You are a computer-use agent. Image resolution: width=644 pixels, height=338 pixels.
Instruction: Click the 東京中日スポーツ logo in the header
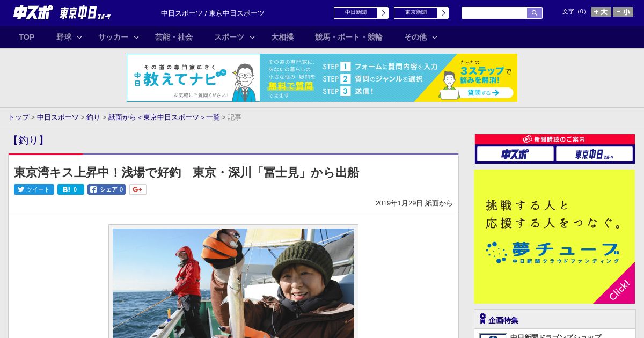(x=85, y=13)
